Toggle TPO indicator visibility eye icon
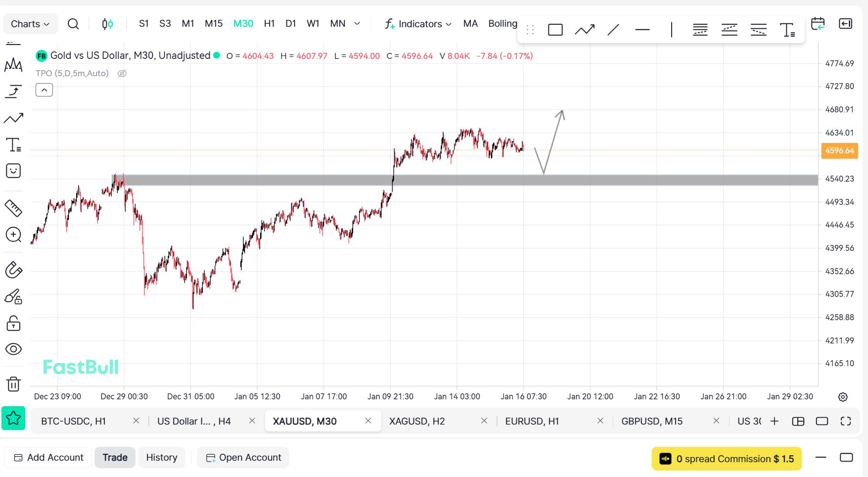 [122, 74]
